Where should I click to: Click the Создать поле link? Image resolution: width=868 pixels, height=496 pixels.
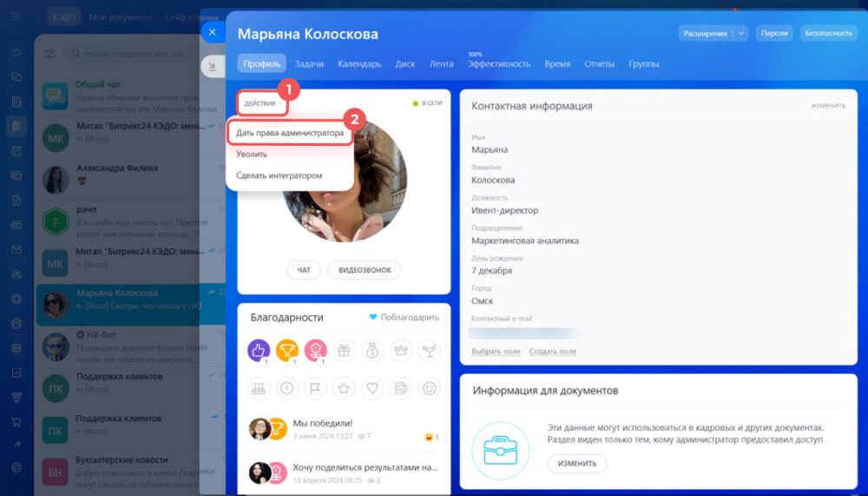(x=552, y=351)
